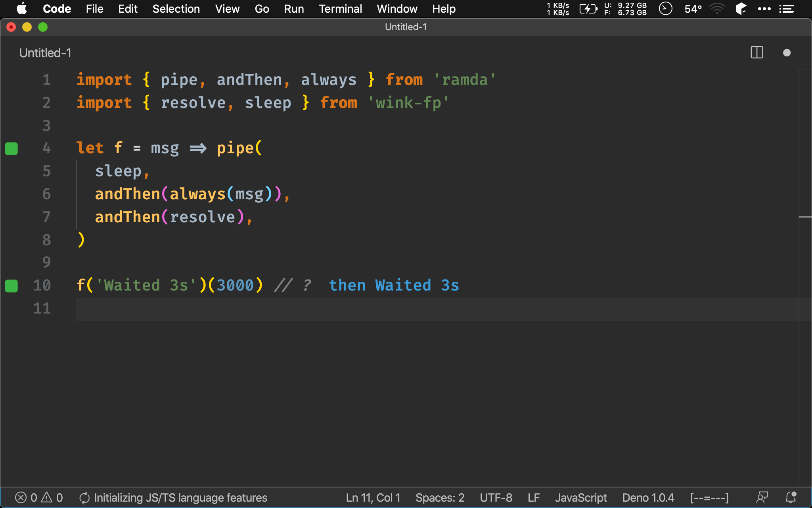Click andThen(always(msg)) on line 6
The width and height of the screenshot is (812, 508).
[188, 194]
